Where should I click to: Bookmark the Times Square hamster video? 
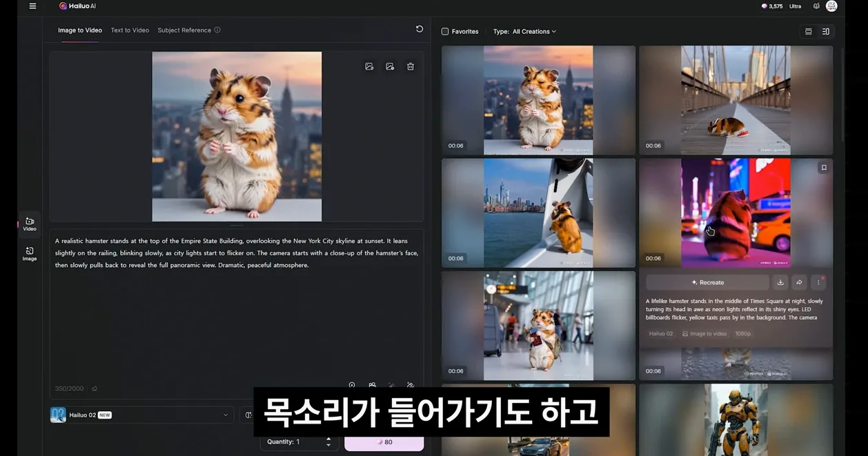point(823,168)
